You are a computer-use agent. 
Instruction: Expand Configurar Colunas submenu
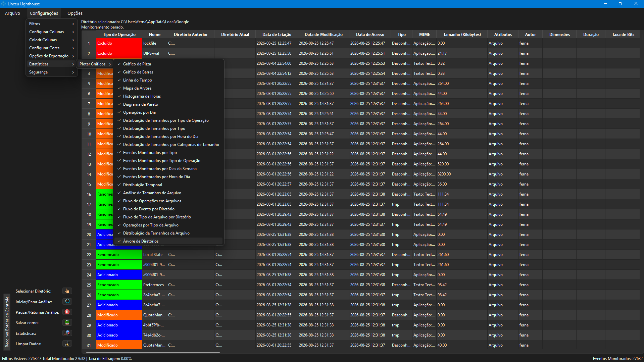52,32
